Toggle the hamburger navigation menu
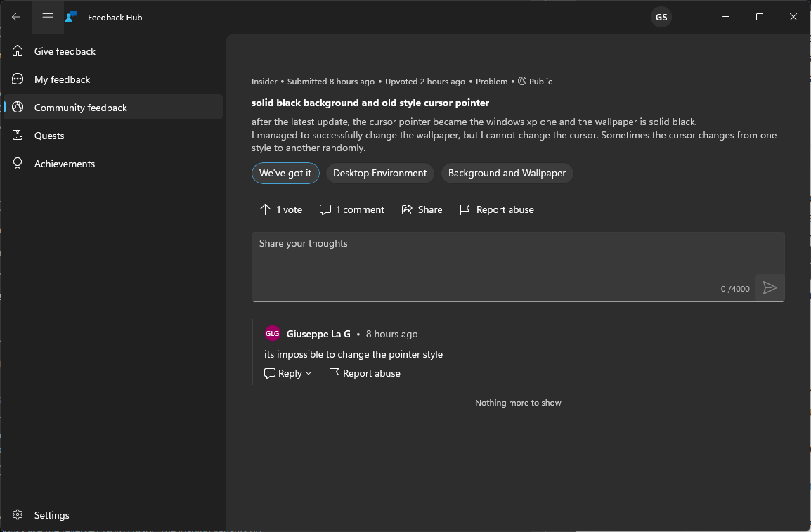 48,17
